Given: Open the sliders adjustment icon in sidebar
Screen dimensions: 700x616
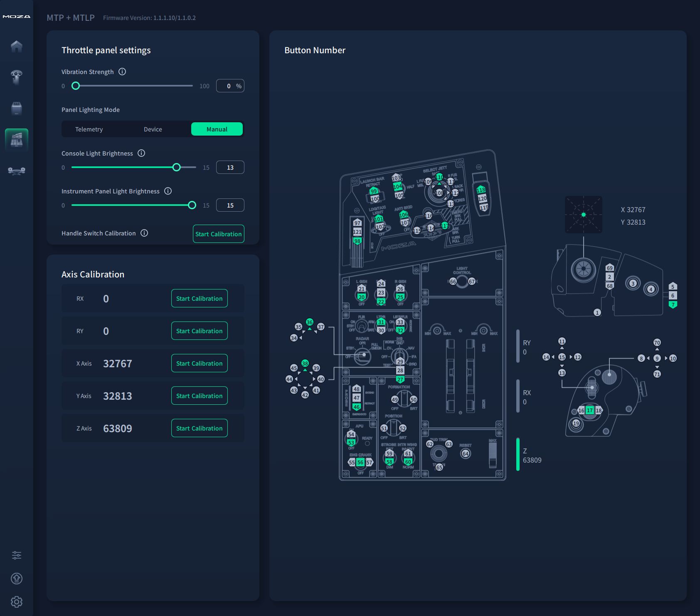Looking at the screenshot, I should 17,555.
